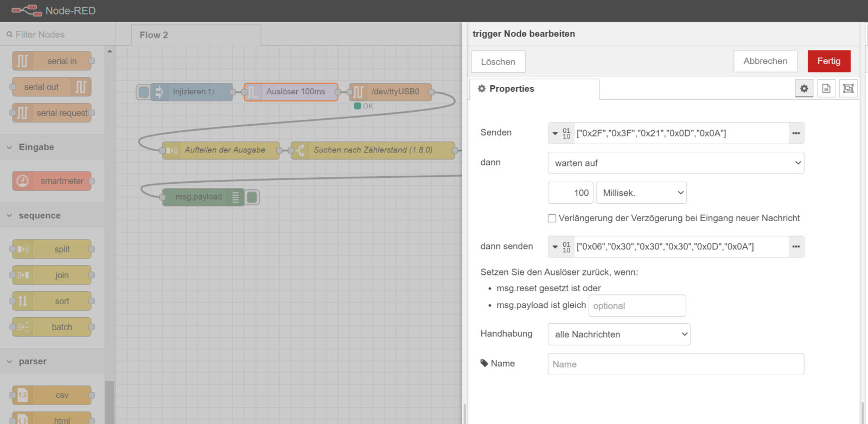Image resolution: width=868 pixels, height=424 pixels.
Task: Click the smartmeter node in palette
Action: [52, 181]
